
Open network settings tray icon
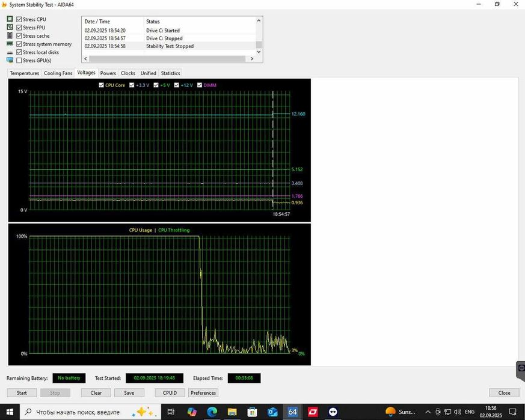pos(447,412)
